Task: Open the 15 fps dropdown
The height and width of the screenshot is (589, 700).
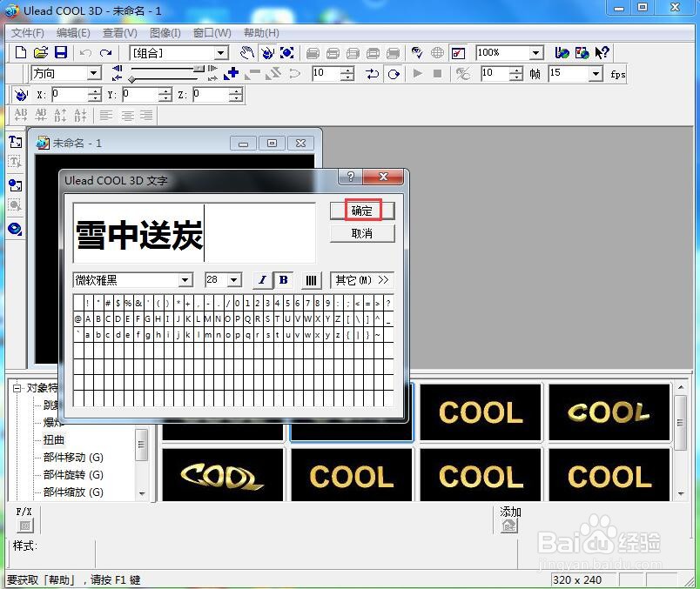Action: pos(596,73)
